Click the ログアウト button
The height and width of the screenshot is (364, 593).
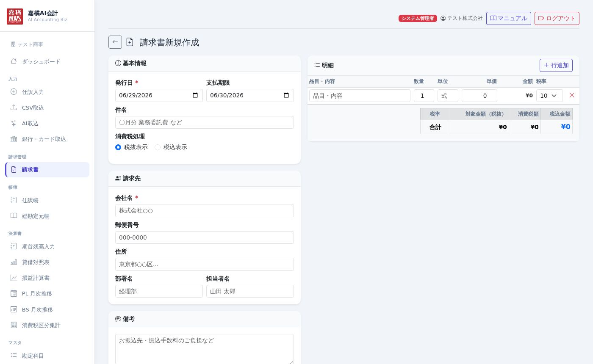(557, 18)
